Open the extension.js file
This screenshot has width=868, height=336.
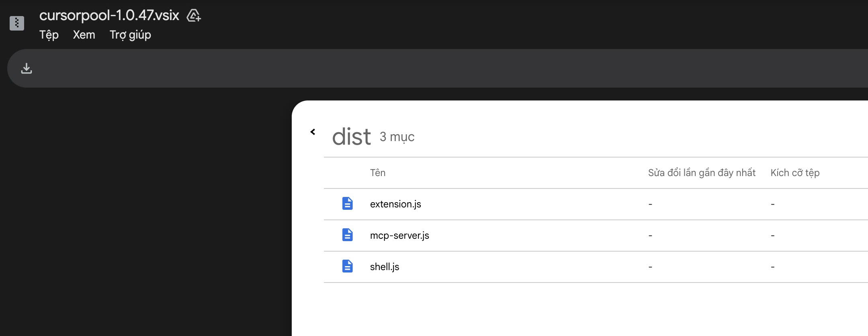tap(395, 204)
